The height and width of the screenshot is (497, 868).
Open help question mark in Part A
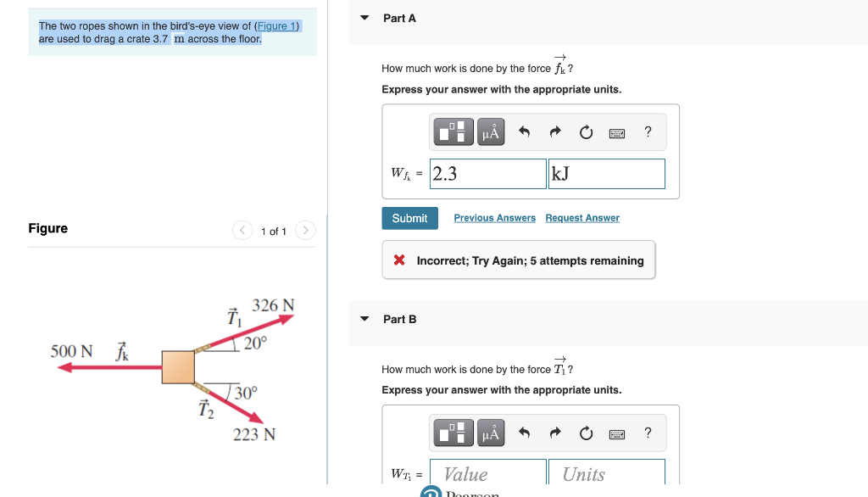[648, 131]
